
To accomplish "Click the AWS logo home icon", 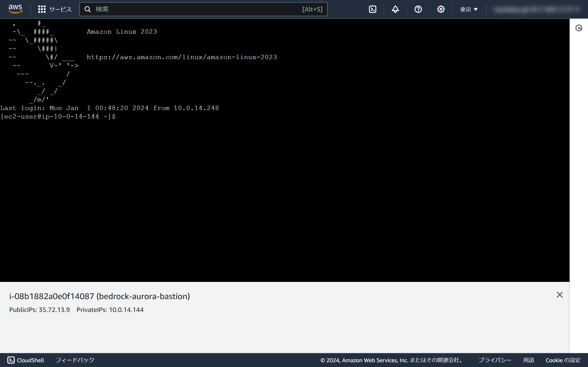I will pos(15,9).
